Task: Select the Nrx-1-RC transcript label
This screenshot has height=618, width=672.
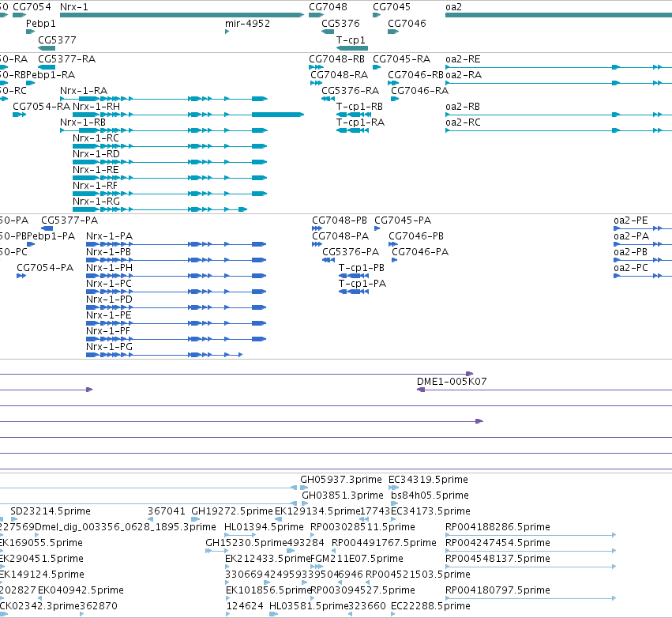Action: 96,138
